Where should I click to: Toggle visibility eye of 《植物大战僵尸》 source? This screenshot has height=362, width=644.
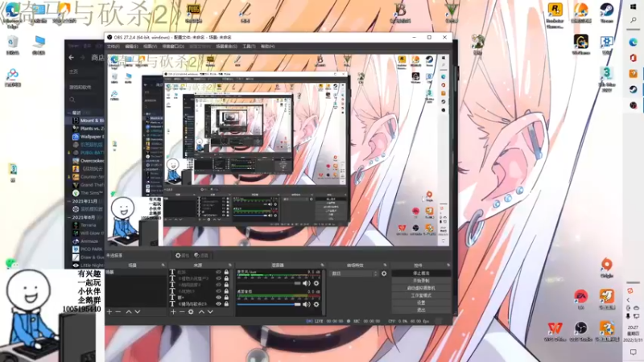point(218,278)
